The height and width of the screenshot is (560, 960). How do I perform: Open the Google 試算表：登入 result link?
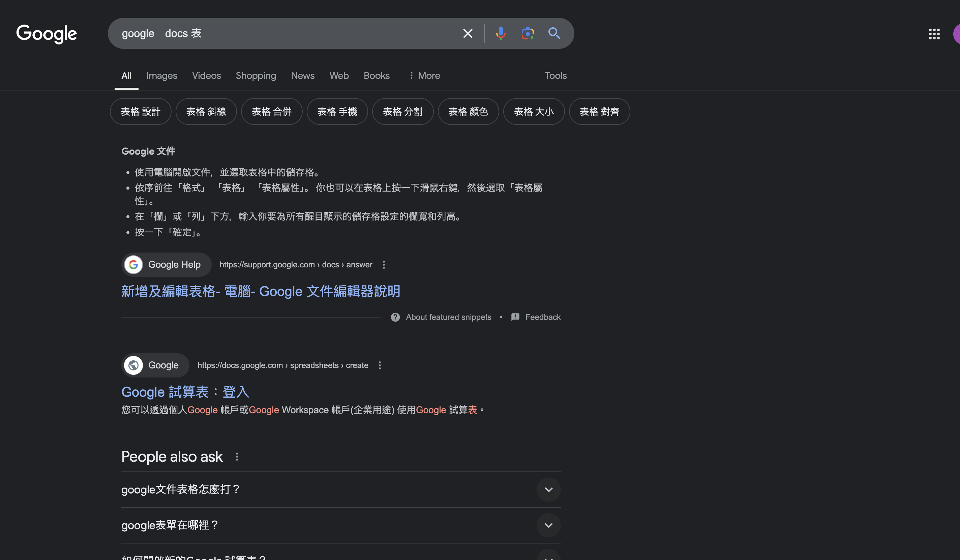[185, 392]
